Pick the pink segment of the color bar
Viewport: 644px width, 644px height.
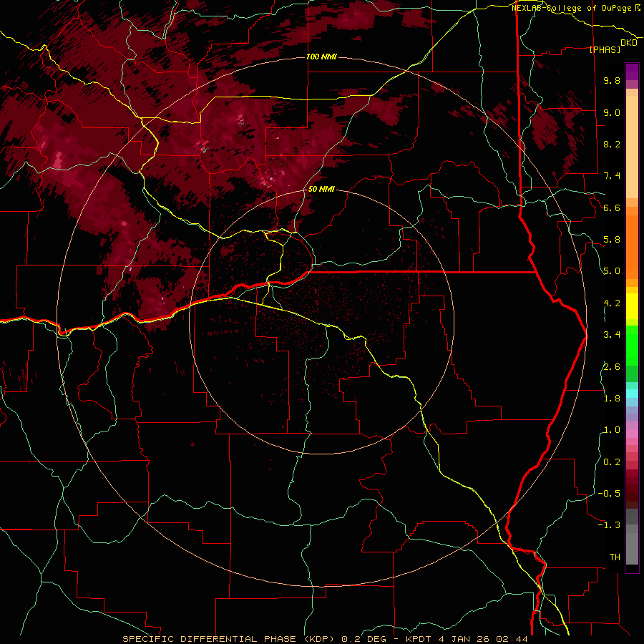[632, 434]
